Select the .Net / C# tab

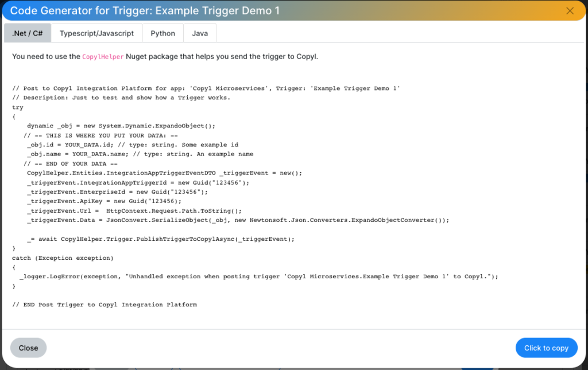(28, 33)
